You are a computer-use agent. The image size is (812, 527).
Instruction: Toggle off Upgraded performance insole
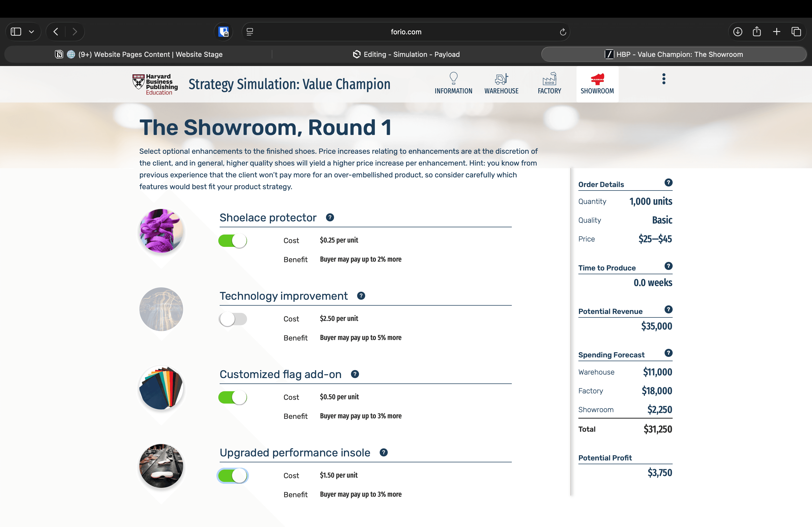point(233,476)
